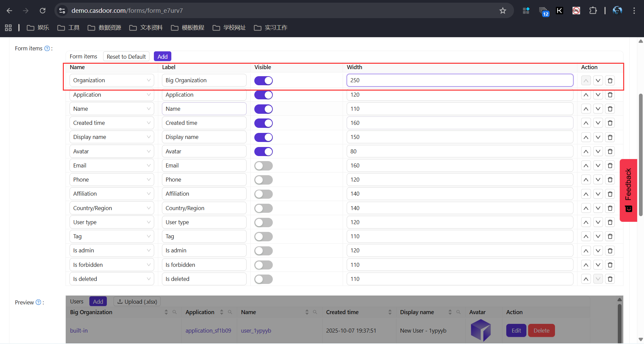Turn off the Avatar visible switch

pos(263,152)
